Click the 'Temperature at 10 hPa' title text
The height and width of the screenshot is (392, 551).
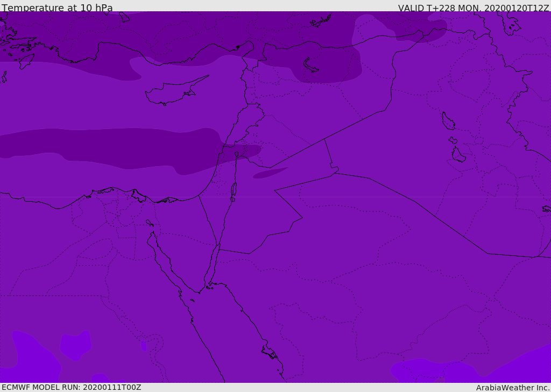tap(57, 8)
